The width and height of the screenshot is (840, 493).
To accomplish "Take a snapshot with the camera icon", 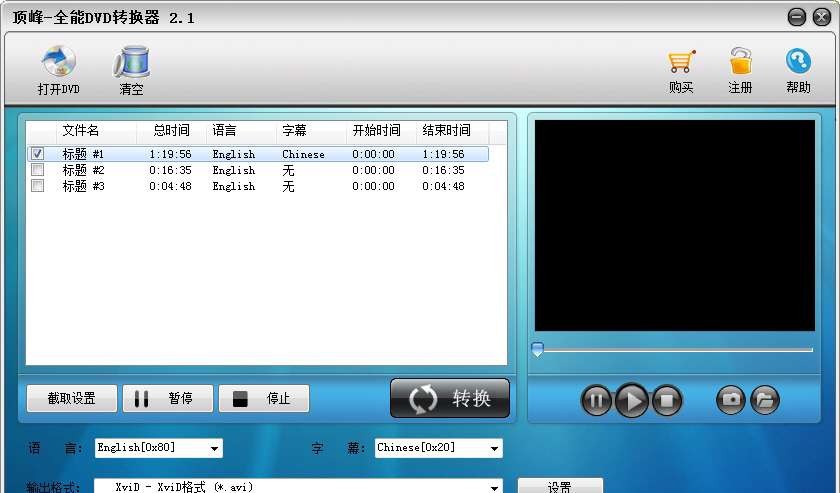I will 731,400.
